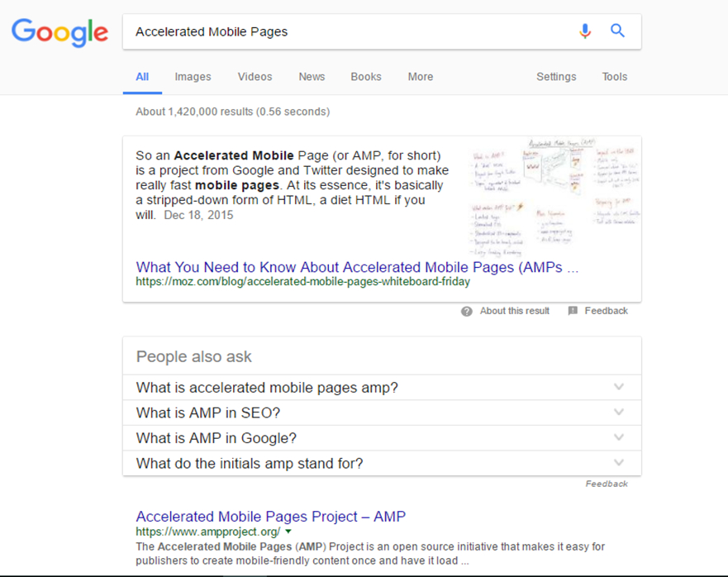Click the Google logo
Image resolution: width=728 pixels, height=577 pixels.
point(59,32)
